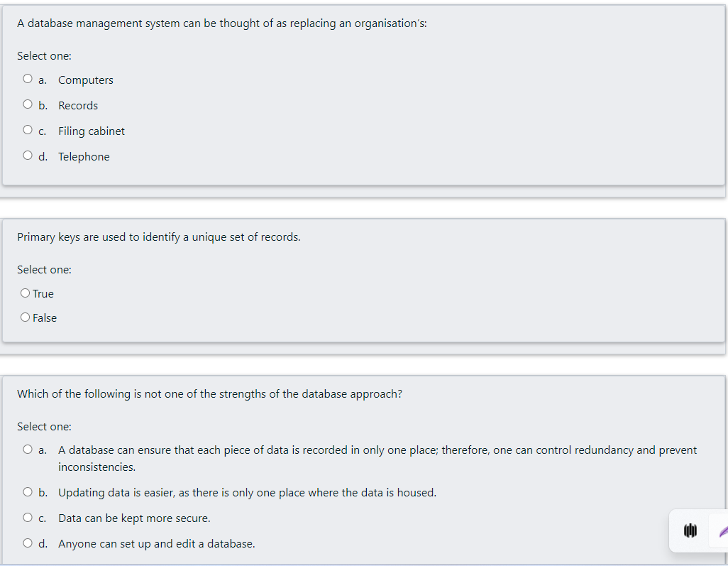Select answer b. Records
The image size is (728, 566).
(x=28, y=104)
